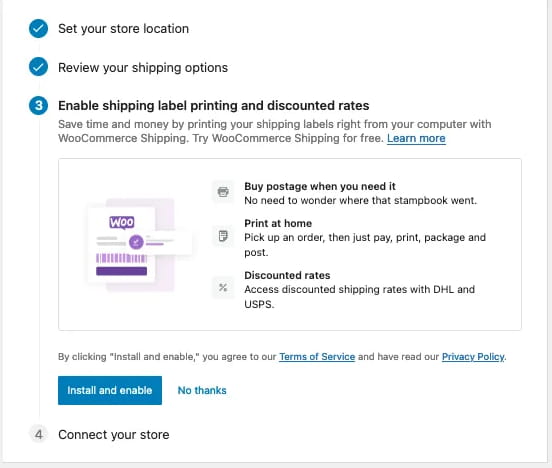Click the blue step 3 number badge

[38, 105]
